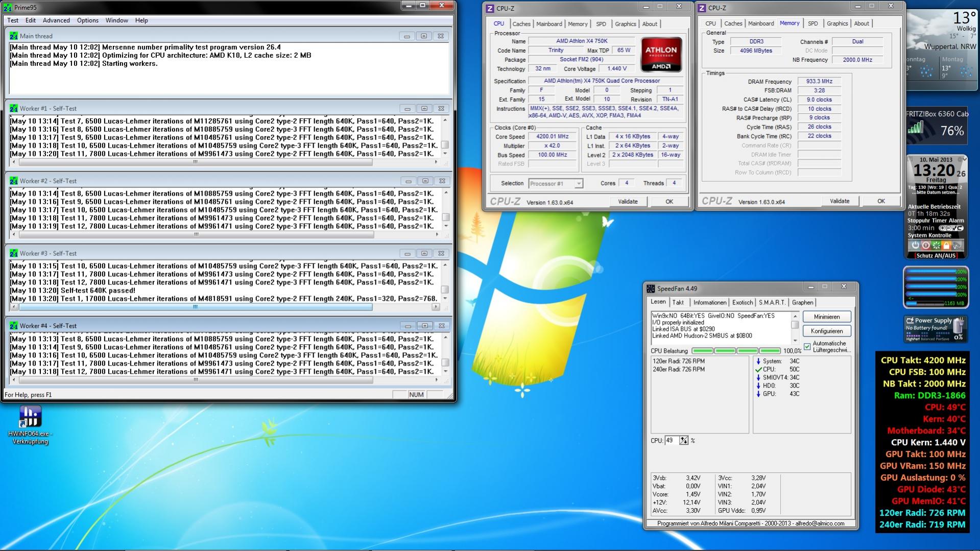Screen dimensions: 980x551
Task: Click the AMD Athlon processor logo in CPU-Z
Action: 661,55
